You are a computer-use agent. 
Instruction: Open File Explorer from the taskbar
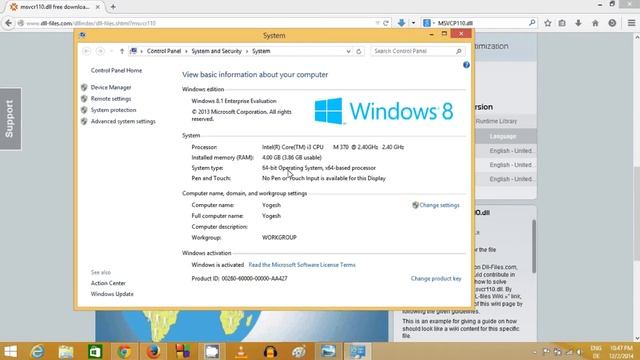click(65, 351)
